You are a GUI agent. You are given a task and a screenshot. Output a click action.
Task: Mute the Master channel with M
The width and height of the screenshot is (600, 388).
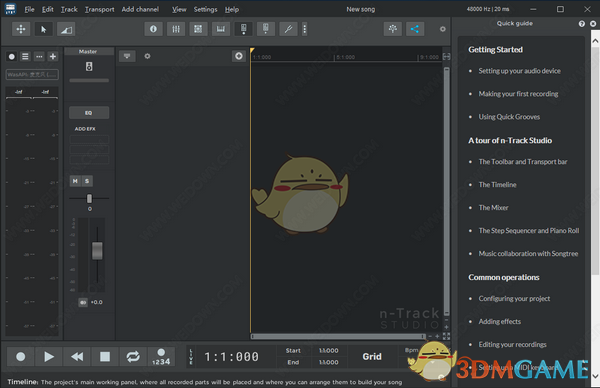pyautogui.click(x=75, y=181)
